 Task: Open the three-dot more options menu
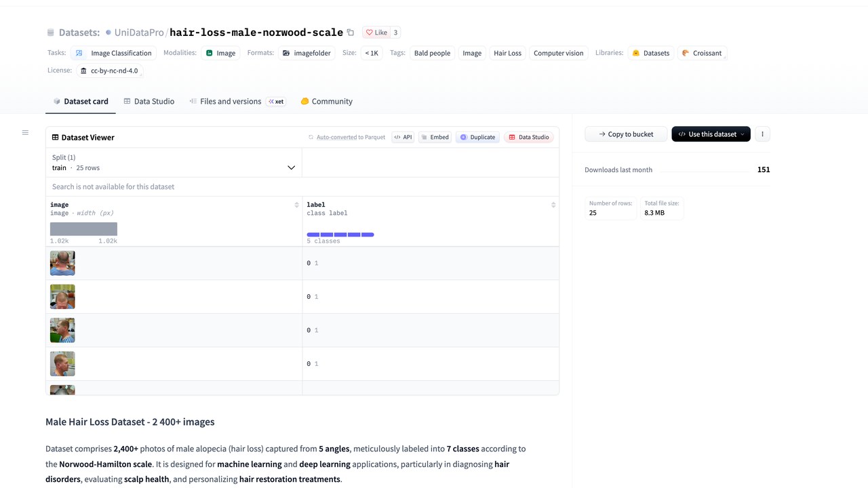pos(762,134)
